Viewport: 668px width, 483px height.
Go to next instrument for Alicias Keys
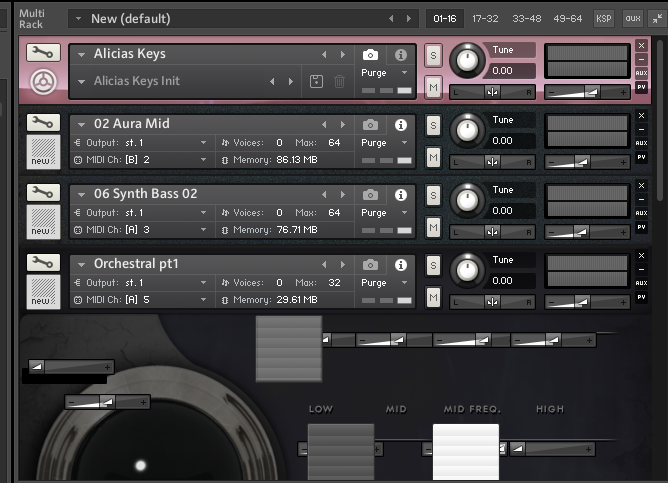coord(343,55)
